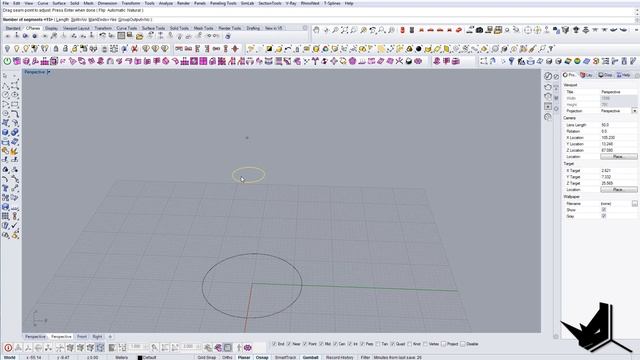Click the red car icon in top toolbar

459,30
